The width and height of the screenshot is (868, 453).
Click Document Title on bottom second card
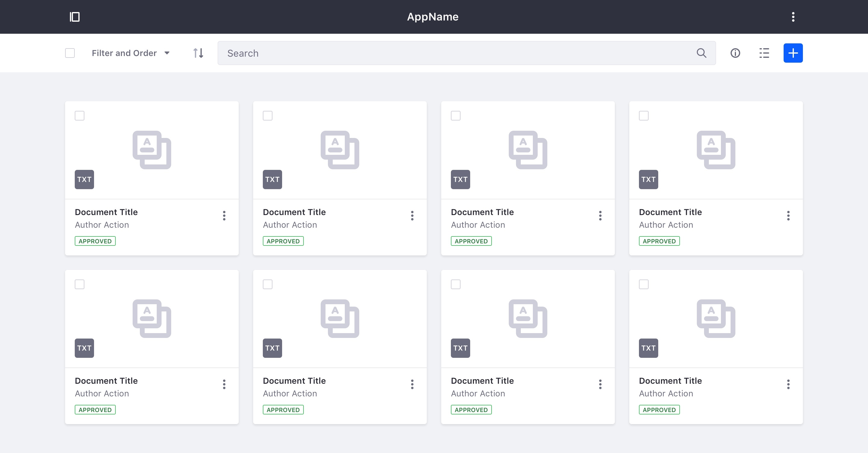(x=294, y=381)
